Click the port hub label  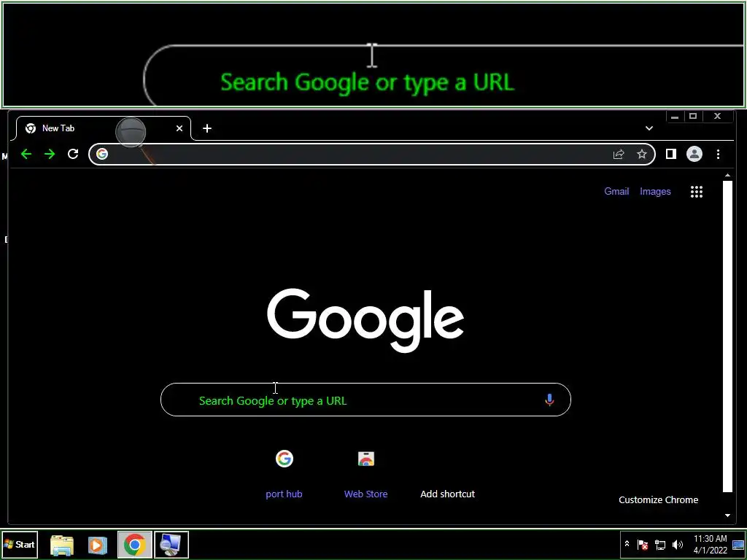click(284, 494)
